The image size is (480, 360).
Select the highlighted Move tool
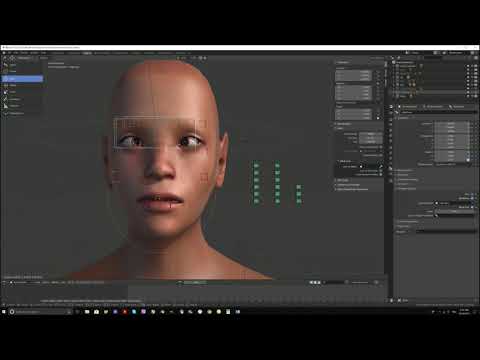pyautogui.click(x=22, y=79)
